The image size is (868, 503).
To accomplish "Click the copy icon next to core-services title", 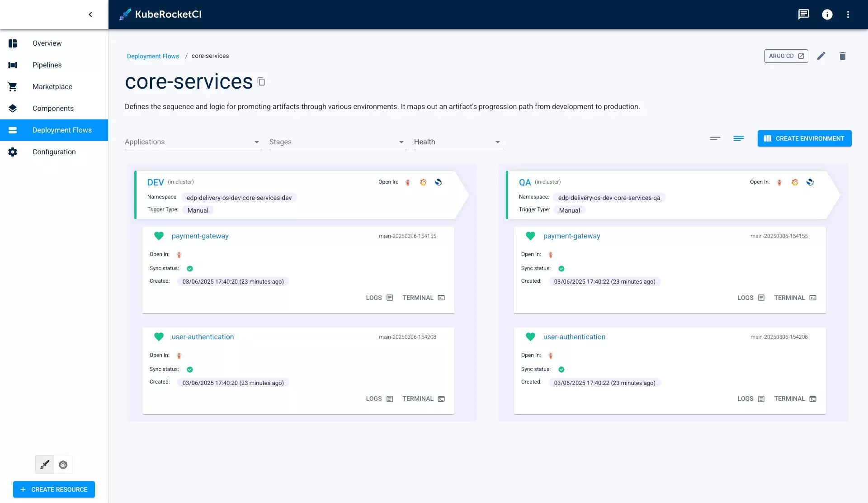I will 261,82.
